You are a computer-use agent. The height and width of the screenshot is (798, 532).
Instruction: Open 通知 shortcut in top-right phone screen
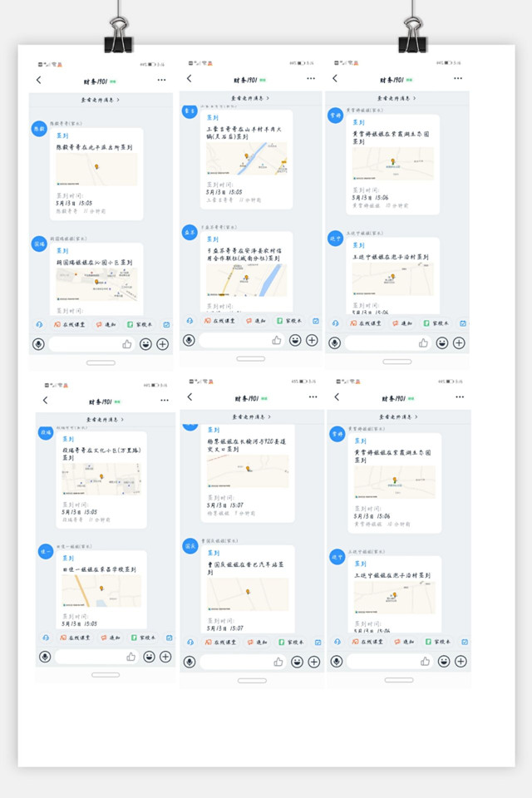402,323
